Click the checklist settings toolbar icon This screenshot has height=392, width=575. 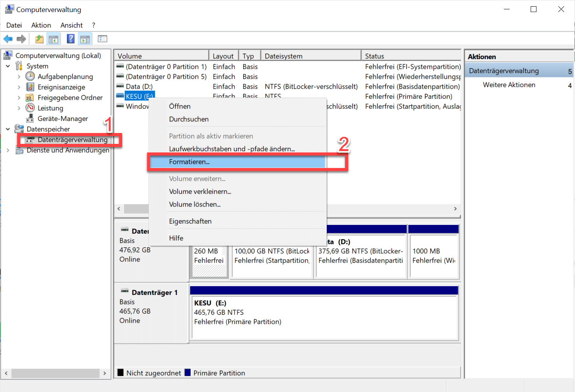tap(102, 39)
